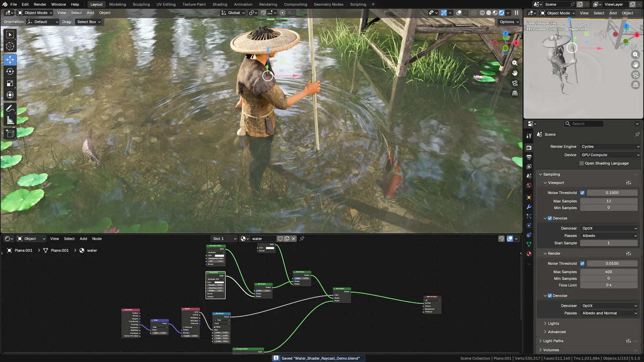Enable the Open Shading Language checkbox
The image size is (644, 362).
(x=581, y=163)
